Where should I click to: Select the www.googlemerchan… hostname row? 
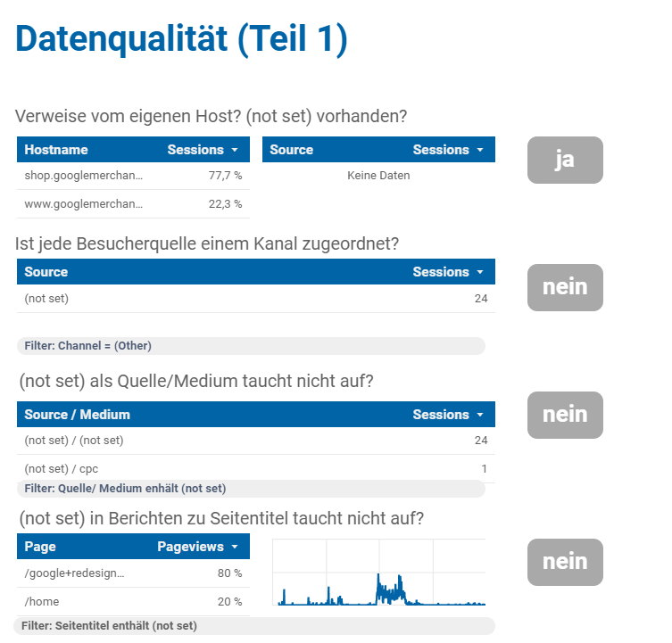point(133,204)
